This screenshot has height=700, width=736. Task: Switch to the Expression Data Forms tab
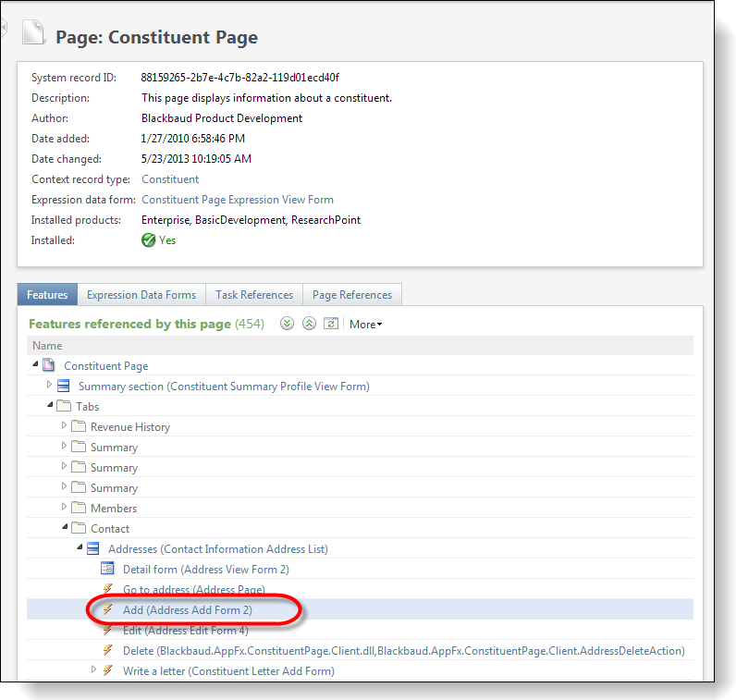[141, 295]
